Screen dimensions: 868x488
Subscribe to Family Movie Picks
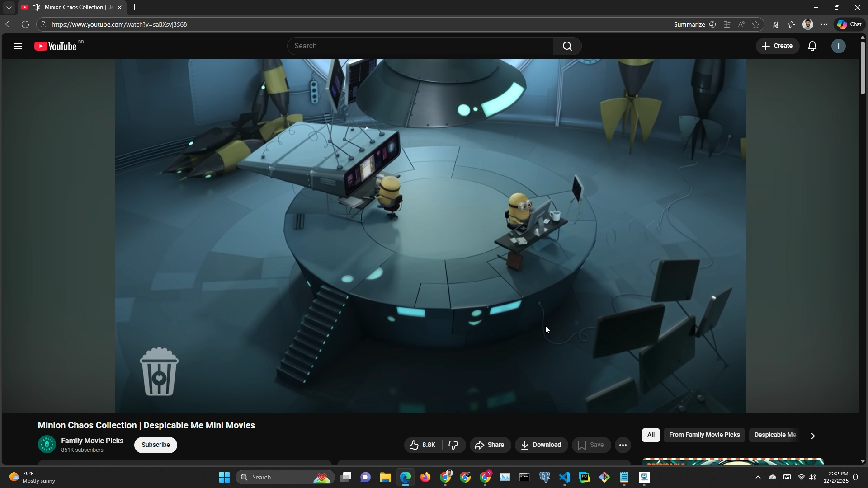[156, 445]
